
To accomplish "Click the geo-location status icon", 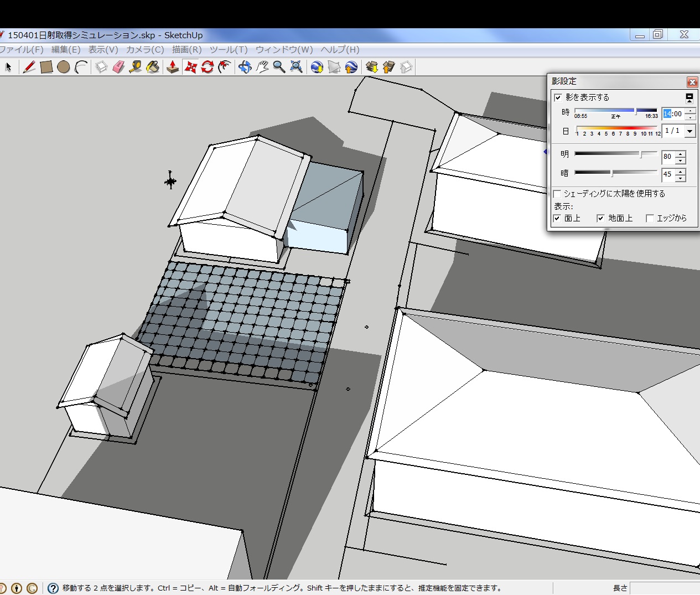I will (x=3, y=588).
